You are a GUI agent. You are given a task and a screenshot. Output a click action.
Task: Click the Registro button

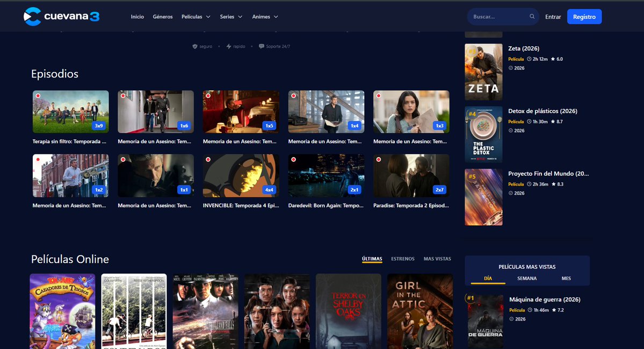[x=584, y=17]
